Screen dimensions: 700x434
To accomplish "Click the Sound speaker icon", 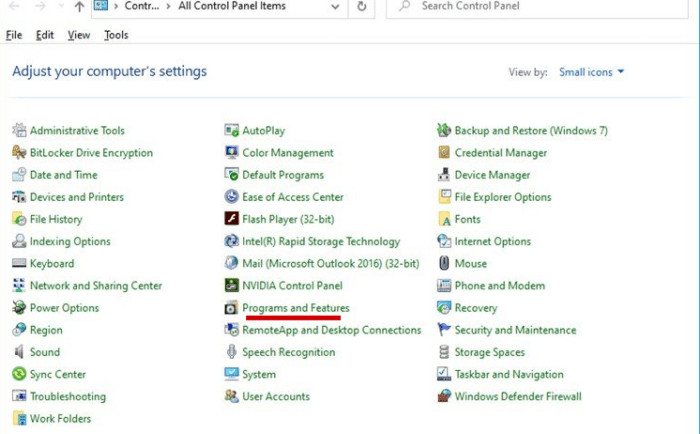I will (x=19, y=352).
